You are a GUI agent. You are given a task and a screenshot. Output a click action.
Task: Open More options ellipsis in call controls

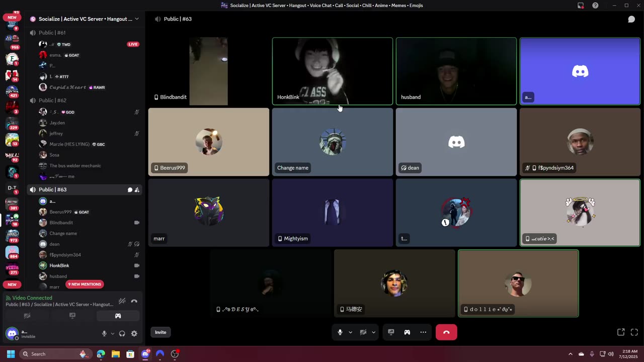[x=423, y=332]
